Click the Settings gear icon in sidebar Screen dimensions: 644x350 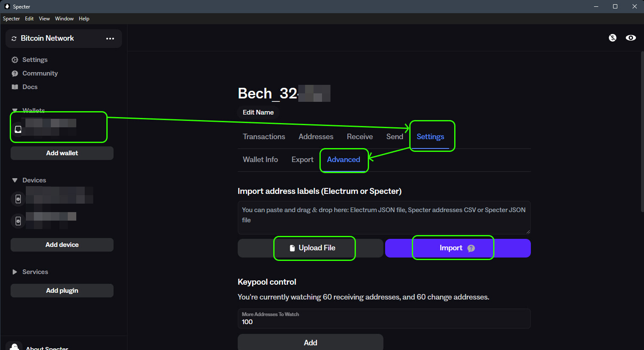[x=15, y=60]
